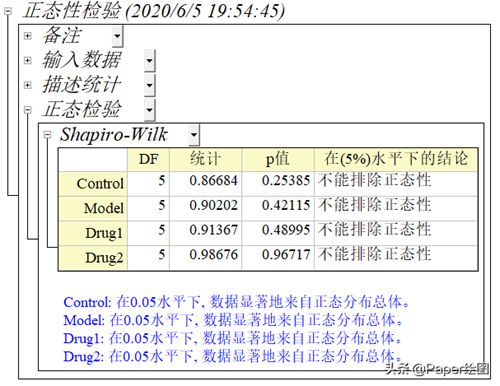Screen dimensions: 500x386
Task: Select the DF column header
Action: coord(148,159)
